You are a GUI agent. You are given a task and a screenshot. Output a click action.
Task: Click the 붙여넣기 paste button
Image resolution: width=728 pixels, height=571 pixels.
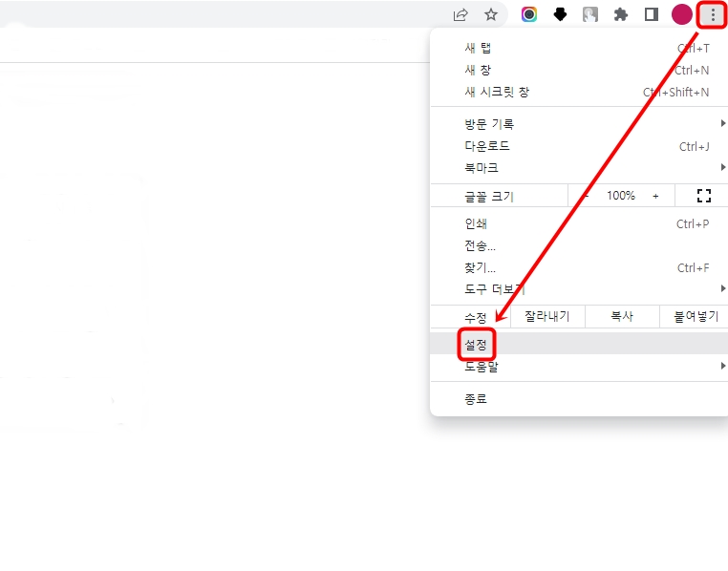pyautogui.click(x=695, y=316)
